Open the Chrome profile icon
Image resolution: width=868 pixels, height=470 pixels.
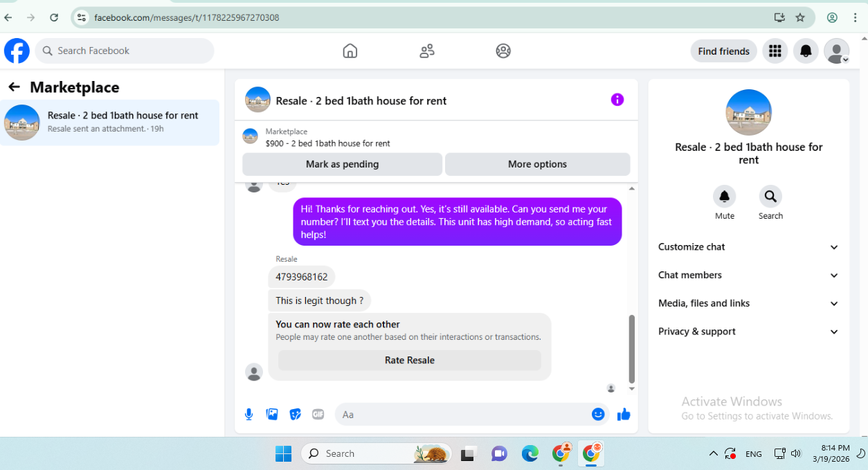coord(832,17)
